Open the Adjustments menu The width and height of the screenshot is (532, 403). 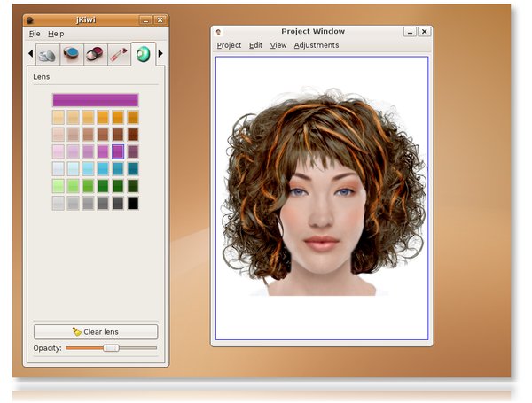click(317, 45)
